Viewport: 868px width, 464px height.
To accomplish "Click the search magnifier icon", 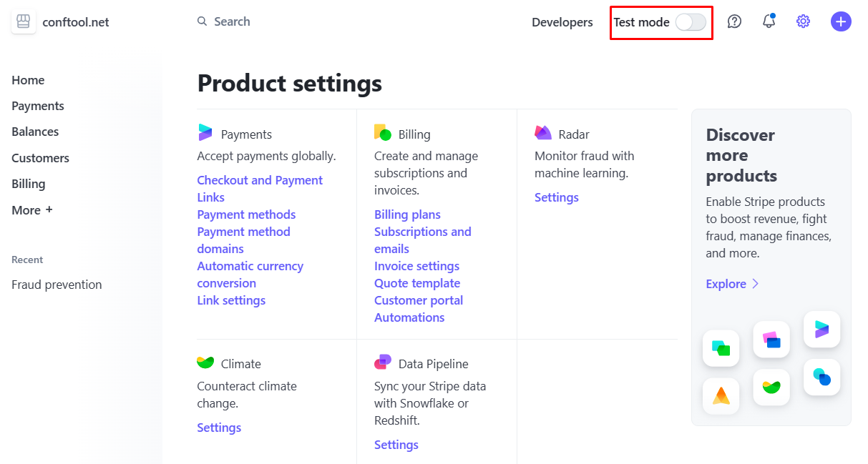I will point(203,21).
